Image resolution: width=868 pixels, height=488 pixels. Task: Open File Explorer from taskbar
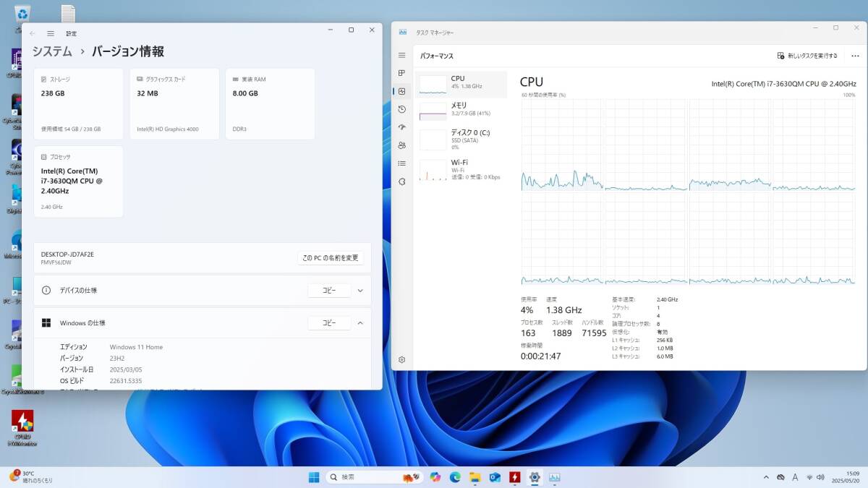pyautogui.click(x=475, y=477)
